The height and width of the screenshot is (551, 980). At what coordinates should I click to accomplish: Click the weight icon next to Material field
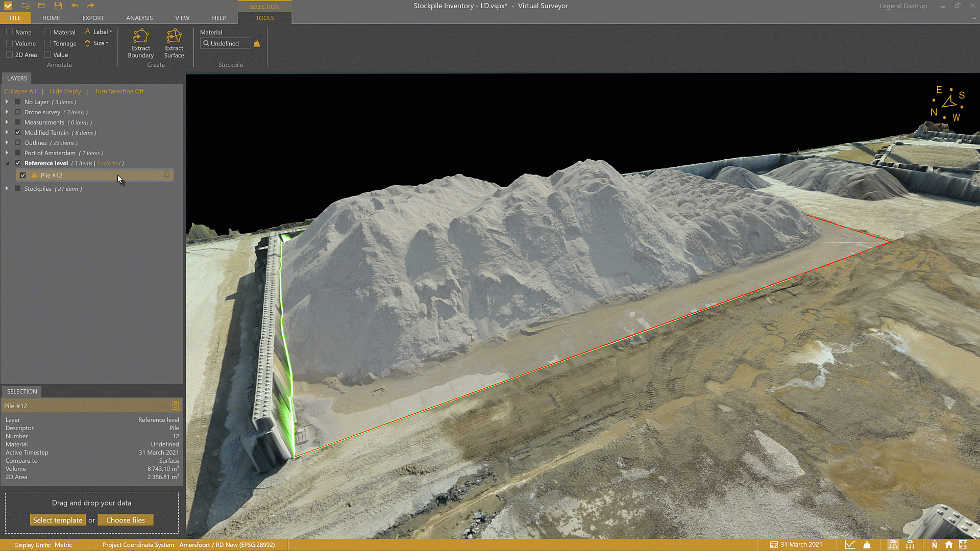pos(257,42)
